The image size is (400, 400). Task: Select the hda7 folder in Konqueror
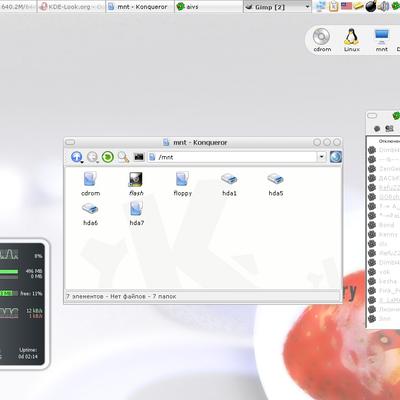coord(137,213)
